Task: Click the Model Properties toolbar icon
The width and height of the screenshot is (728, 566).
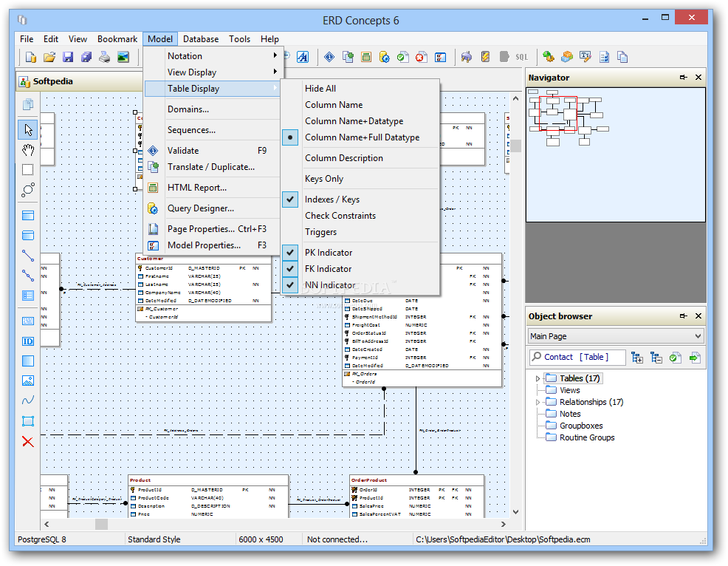Action: pyautogui.click(x=440, y=57)
